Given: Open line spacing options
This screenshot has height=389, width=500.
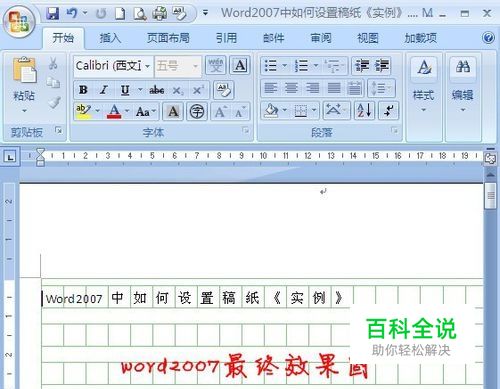Looking at the screenshot, I should (381, 89).
